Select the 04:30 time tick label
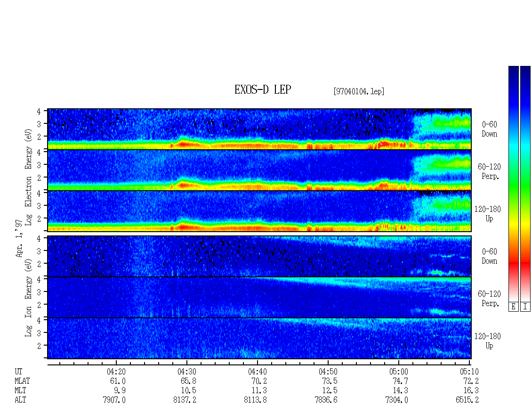 coord(187,372)
